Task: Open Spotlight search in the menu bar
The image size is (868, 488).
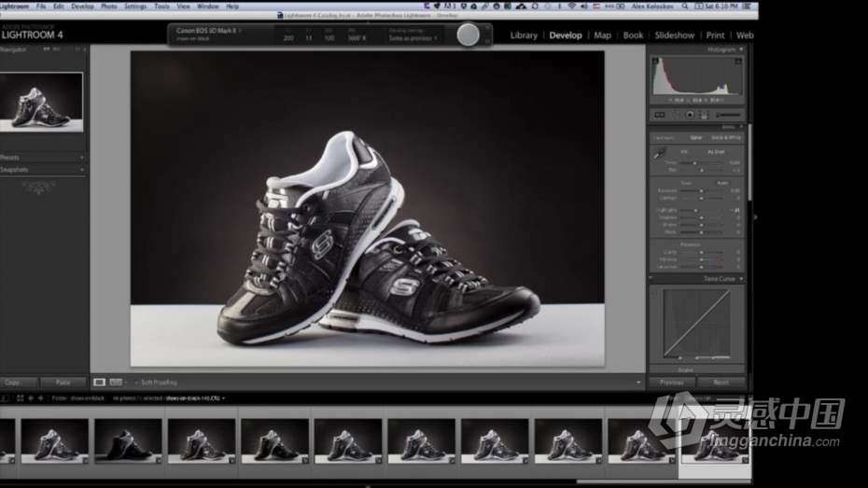Action: (685, 7)
